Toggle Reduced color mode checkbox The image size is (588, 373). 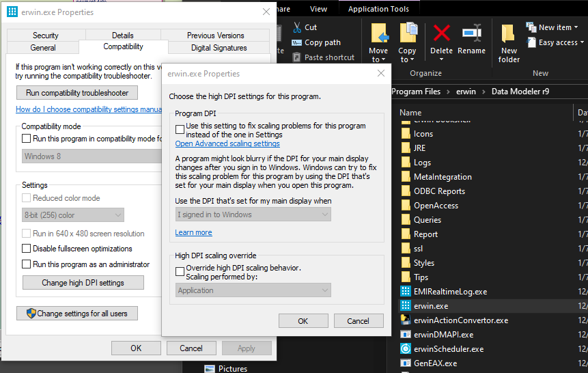pos(26,197)
